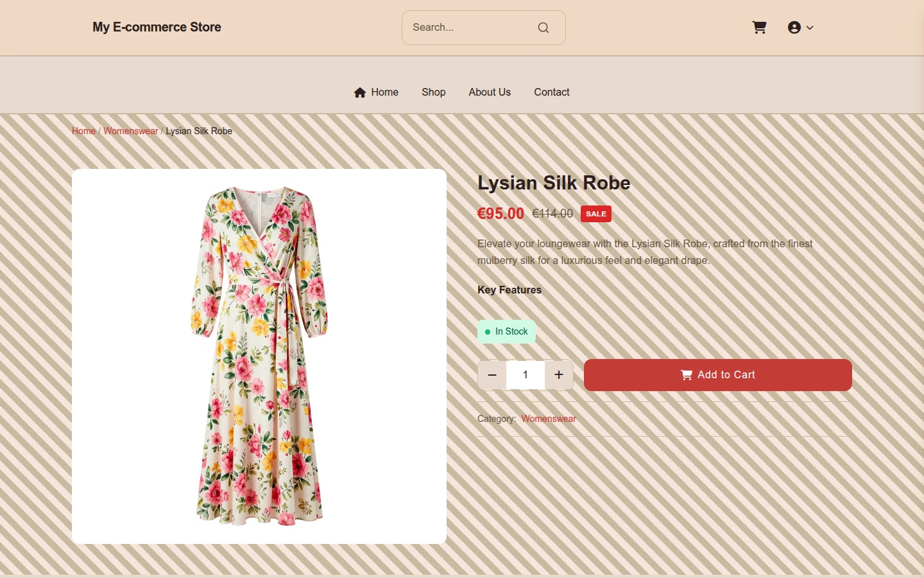Open the Shop navigation item

tap(434, 92)
